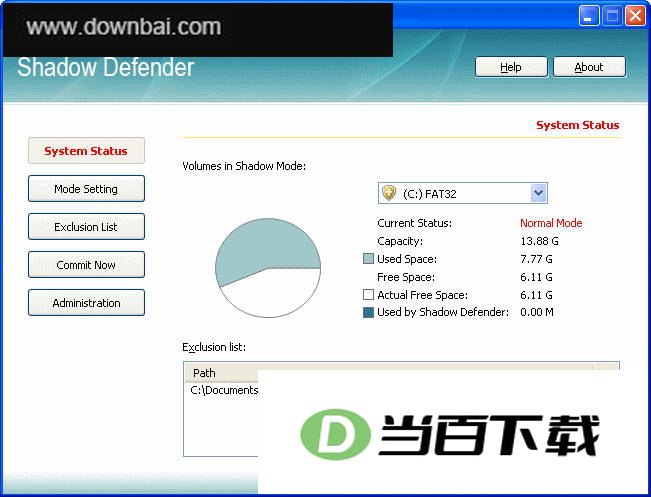Image resolution: width=651 pixels, height=497 pixels.
Task: Open the System Status page
Action: pyautogui.click(x=86, y=151)
